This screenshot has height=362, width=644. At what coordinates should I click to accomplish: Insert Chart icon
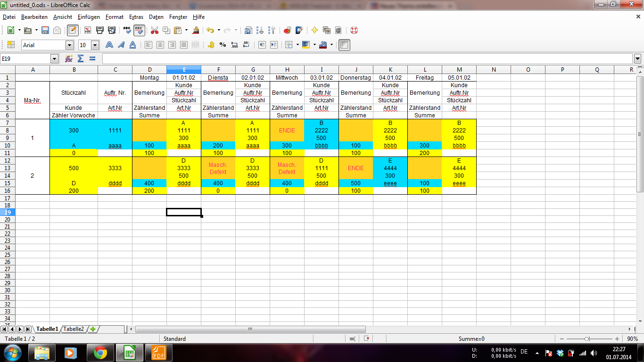pyautogui.click(x=287, y=30)
